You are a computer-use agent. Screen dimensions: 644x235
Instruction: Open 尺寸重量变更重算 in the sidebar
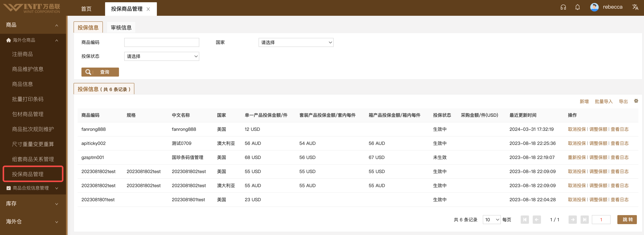pyautogui.click(x=33, y=144)
